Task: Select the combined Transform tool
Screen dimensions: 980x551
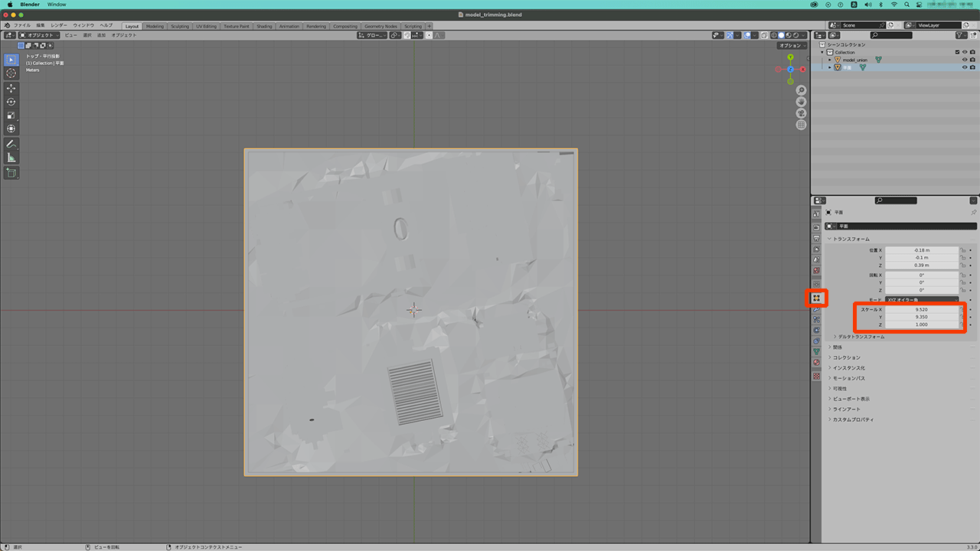Action: 11,129
